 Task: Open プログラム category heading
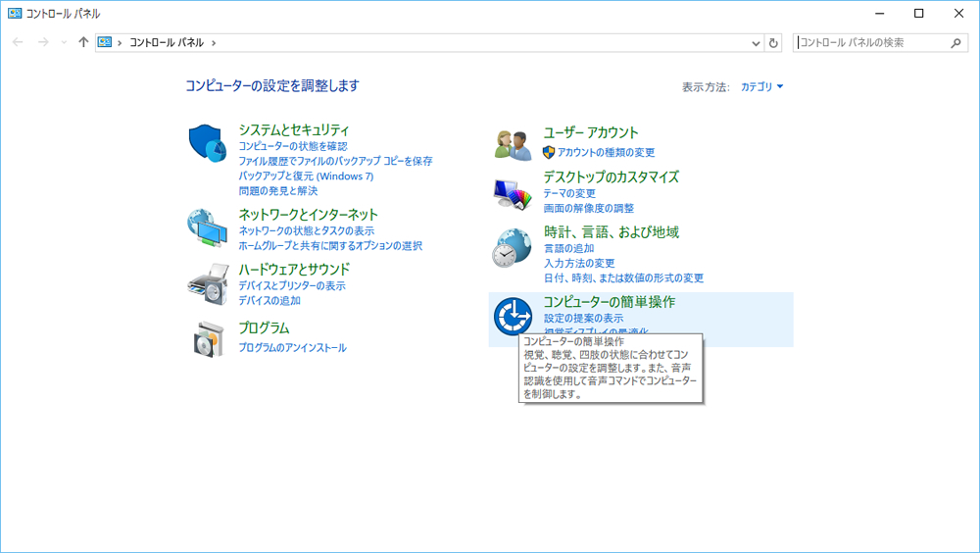click(x=264, y=327)
